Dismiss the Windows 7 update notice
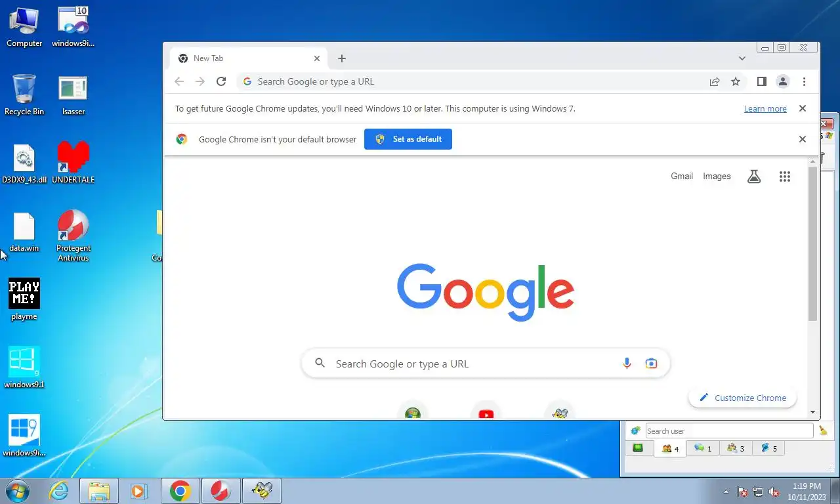 coord(802,108)
